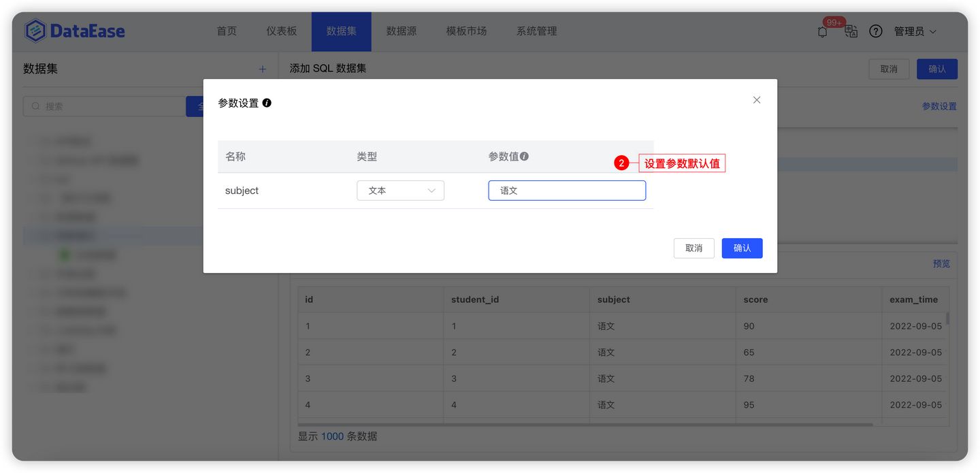Click the info icon beside 参数设置 title

click(267, 103)
